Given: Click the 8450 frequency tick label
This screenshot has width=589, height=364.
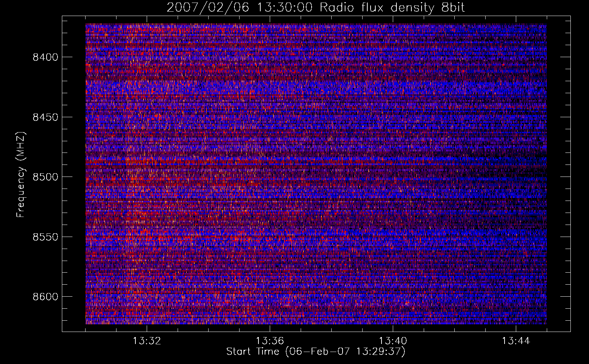Looking at the screenshot, I should tap(45, 117).
